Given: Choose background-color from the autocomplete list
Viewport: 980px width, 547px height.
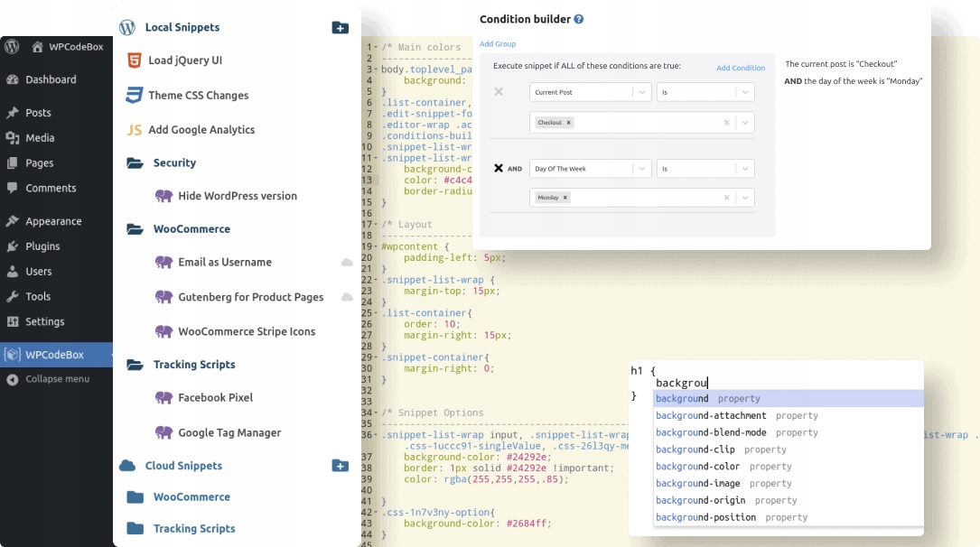Looking at the screenshot, I should [x=698, y=467].
